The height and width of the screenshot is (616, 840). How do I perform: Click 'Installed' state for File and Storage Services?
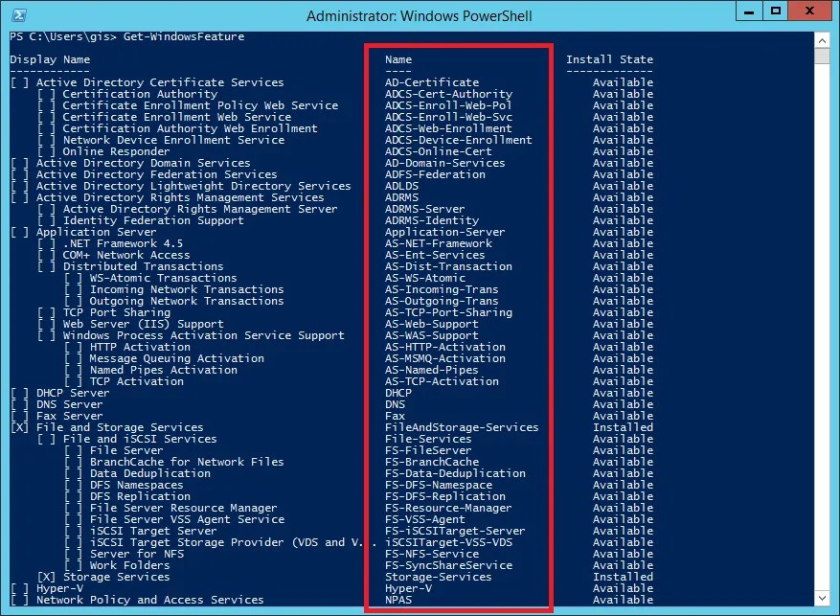point(623,428)
